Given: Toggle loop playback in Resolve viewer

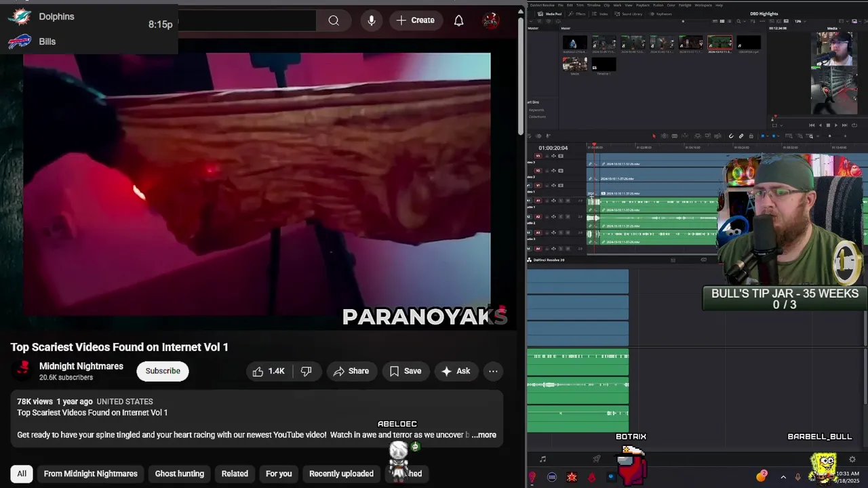Looking at the screenshot, I should [x=854, y=125].
